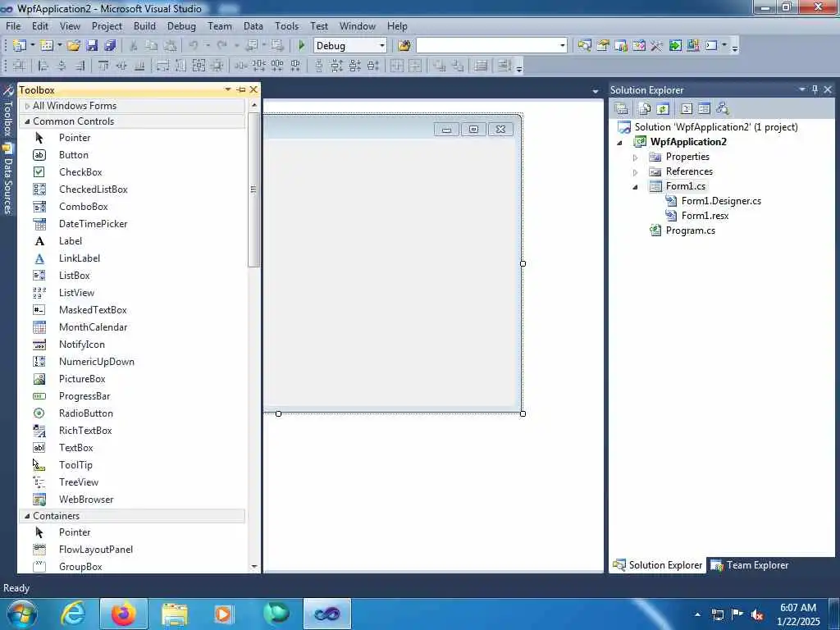The width and height of the screenshot is (840, 630).
Task: Open the Command Window toolbar icon
Action: pyautogui.click(x=711, y=46)
